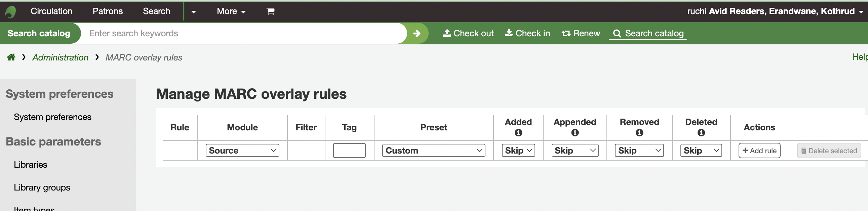Follow the Administration breadcrumb link

click(x=60, y=57)
